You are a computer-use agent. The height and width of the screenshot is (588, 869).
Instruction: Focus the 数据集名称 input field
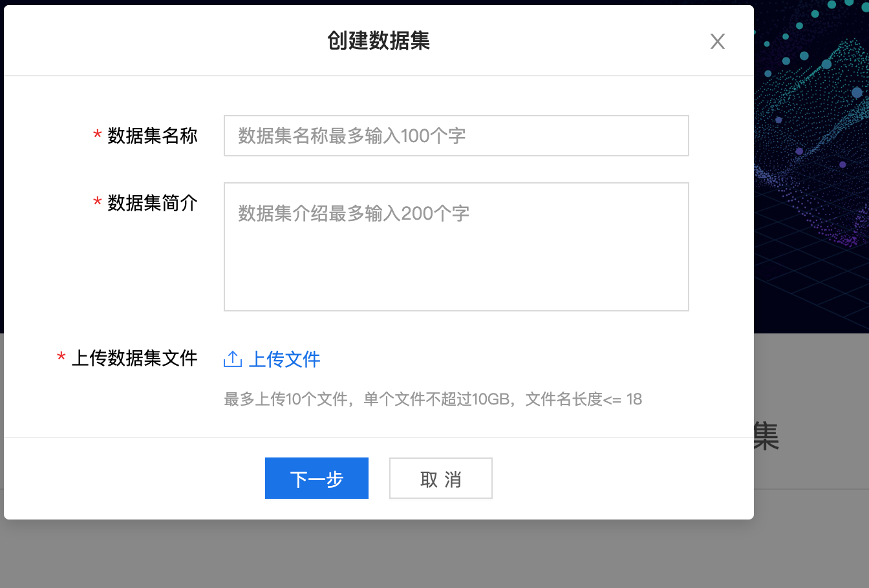[x=456, y=136]
